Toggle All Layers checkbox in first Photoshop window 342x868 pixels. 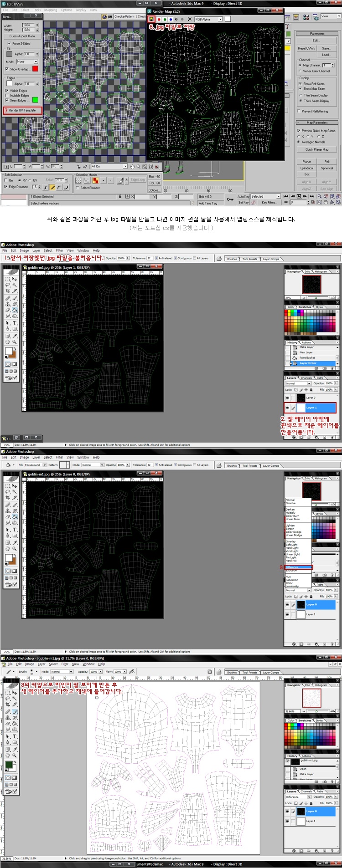195,258
